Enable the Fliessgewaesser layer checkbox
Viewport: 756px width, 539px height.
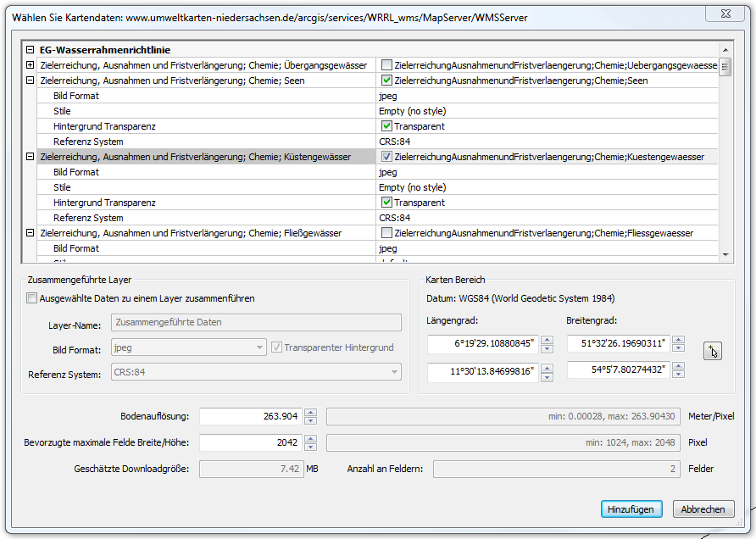386,233
